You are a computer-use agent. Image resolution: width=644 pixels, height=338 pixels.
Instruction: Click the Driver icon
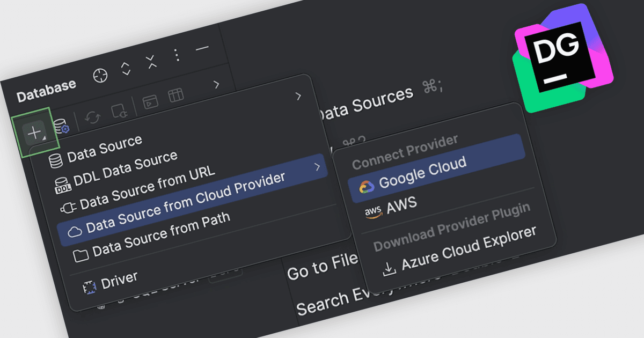[x=89, y=288]
